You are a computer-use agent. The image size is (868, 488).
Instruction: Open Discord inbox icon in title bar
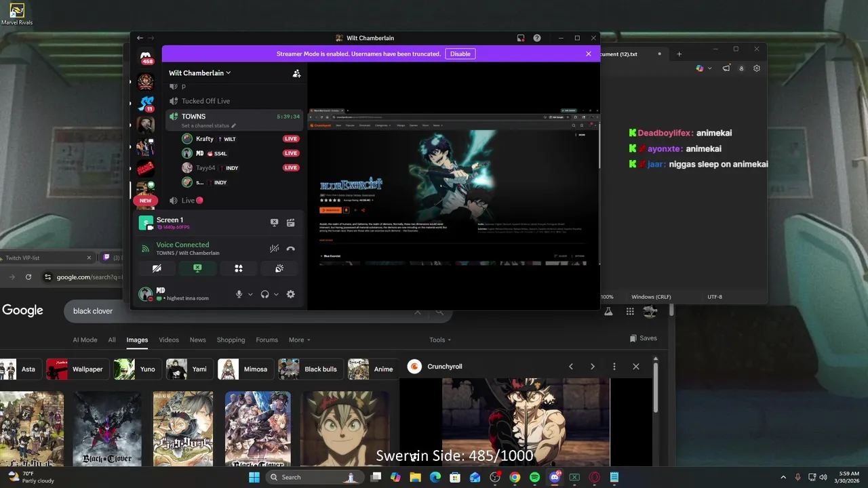521,38
